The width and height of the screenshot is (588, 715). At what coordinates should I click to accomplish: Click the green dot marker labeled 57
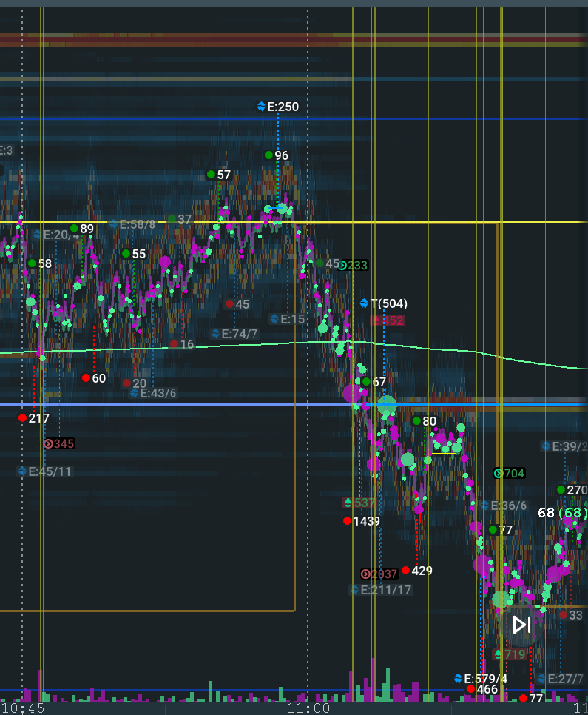click(211, 175)
